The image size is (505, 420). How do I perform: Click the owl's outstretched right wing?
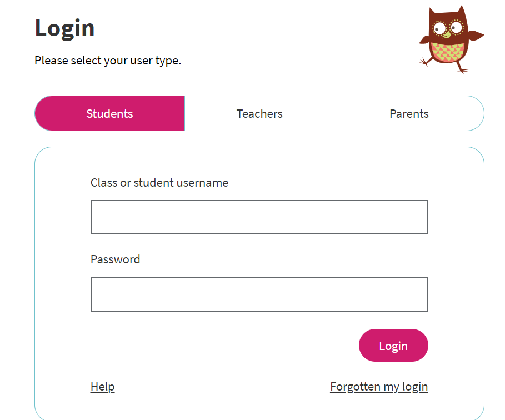(x=476, y=35)
